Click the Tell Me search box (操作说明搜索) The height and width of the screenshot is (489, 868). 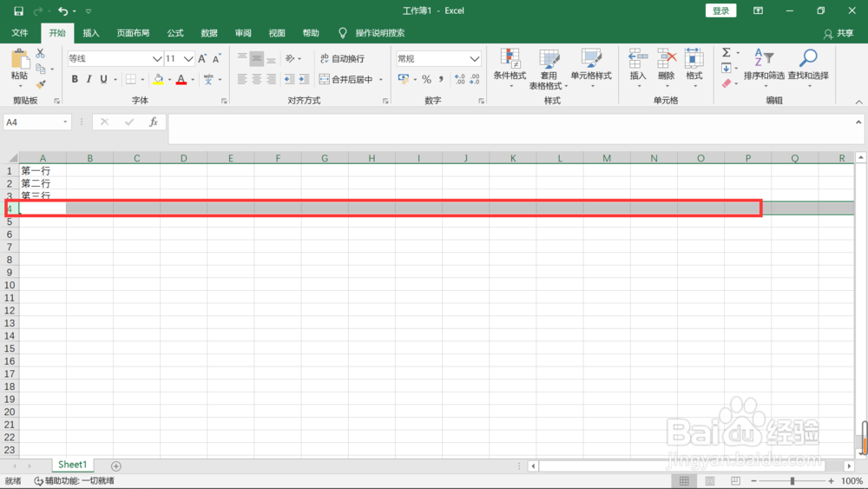pos(380,33)
